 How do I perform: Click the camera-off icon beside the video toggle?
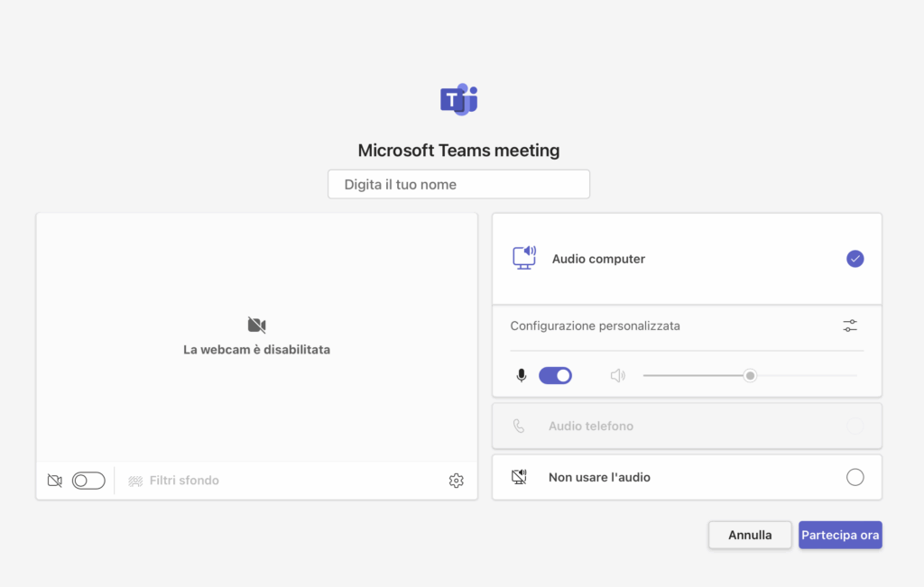click(x=55, y=481)
